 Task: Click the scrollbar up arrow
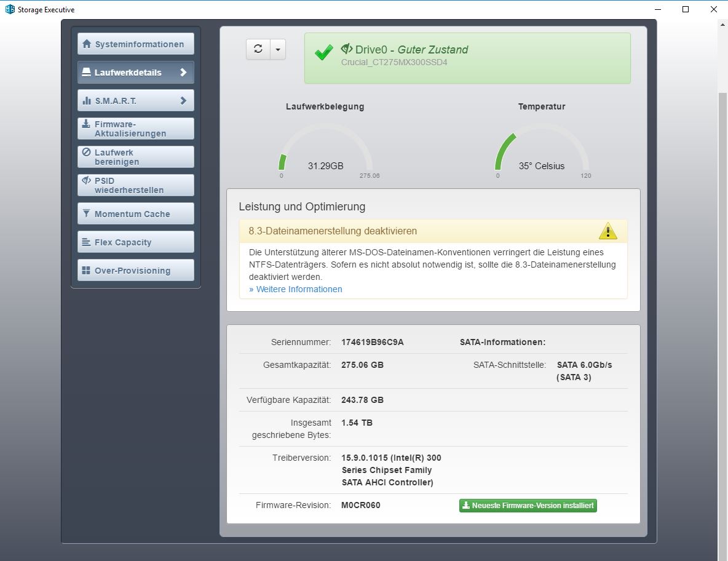point(722,25)
